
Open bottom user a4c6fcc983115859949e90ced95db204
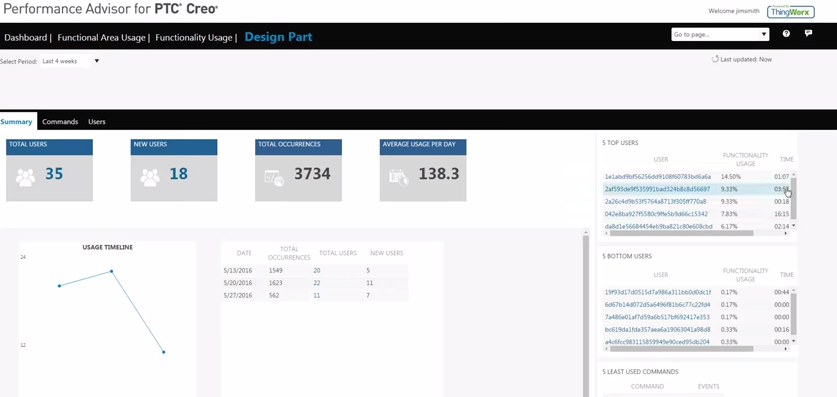[x=657, y=342]
